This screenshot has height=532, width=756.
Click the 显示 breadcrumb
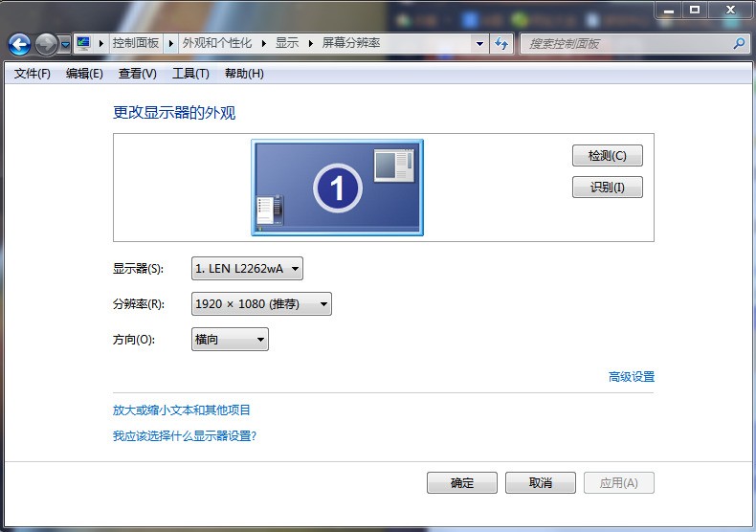pyautogui.click(x=287, y=43)
